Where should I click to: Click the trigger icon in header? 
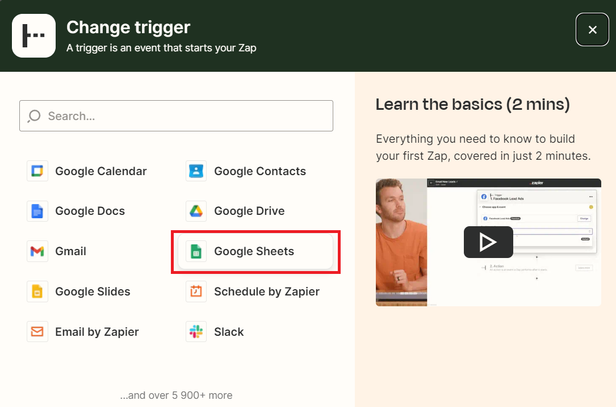click(34, 36)
